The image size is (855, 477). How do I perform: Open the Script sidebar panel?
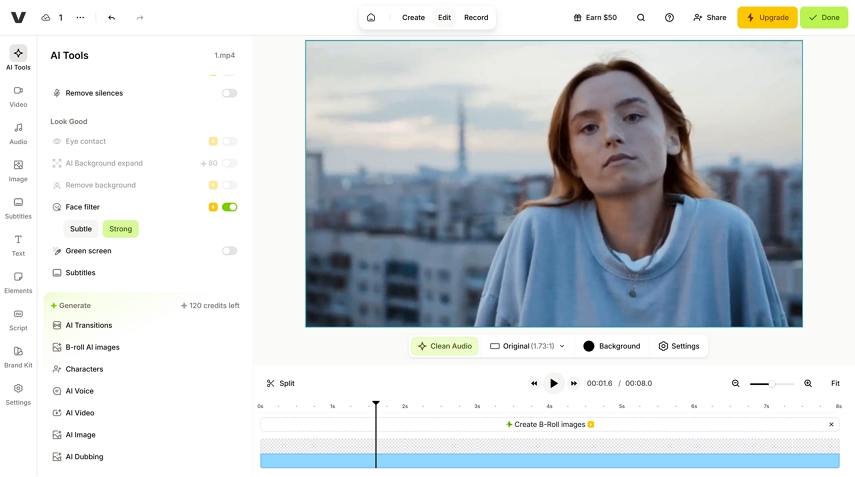18,320
